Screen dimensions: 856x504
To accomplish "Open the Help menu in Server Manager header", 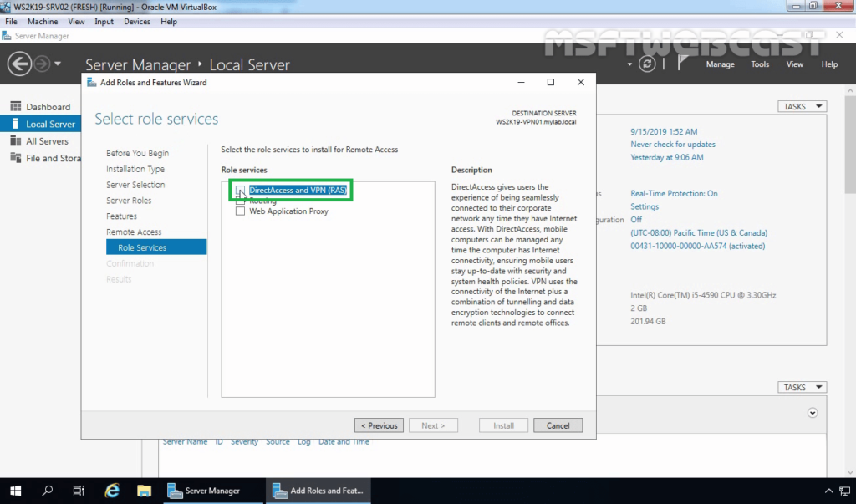I will [829, 64].
